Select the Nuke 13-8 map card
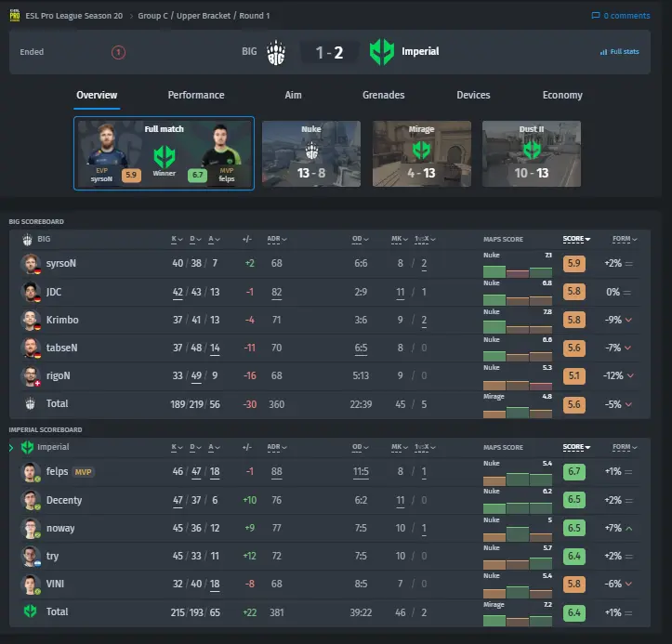 [311, 154]
